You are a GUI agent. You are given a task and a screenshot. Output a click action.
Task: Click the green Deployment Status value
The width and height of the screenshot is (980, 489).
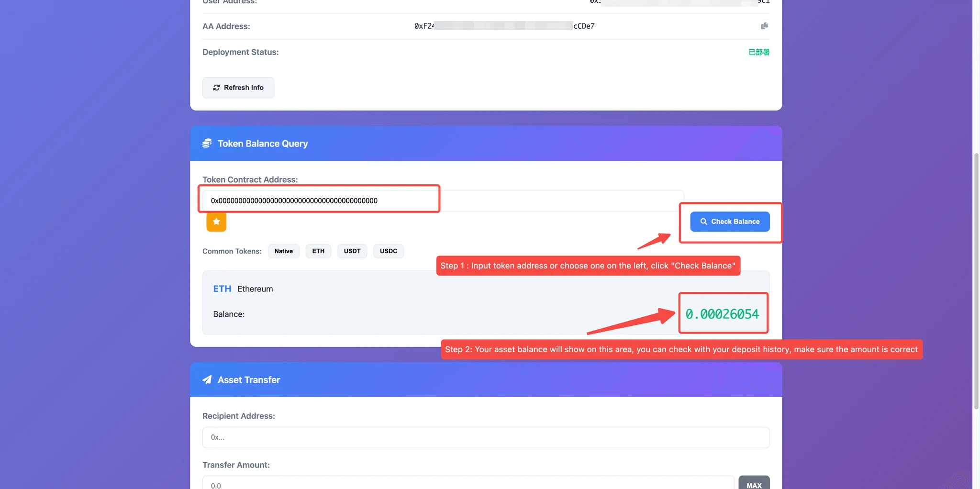(759, 52)
